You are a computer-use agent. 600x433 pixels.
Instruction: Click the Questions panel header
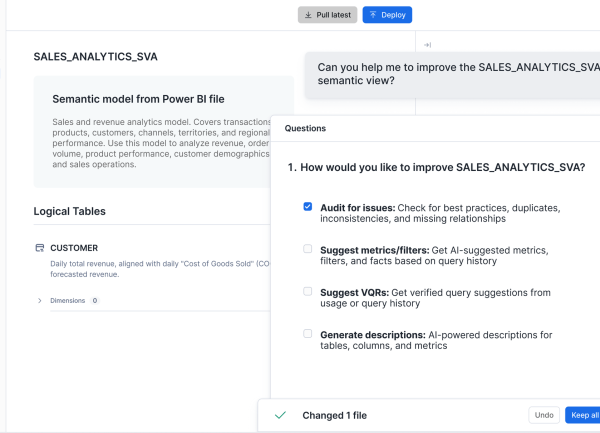[x=305, y=128]
